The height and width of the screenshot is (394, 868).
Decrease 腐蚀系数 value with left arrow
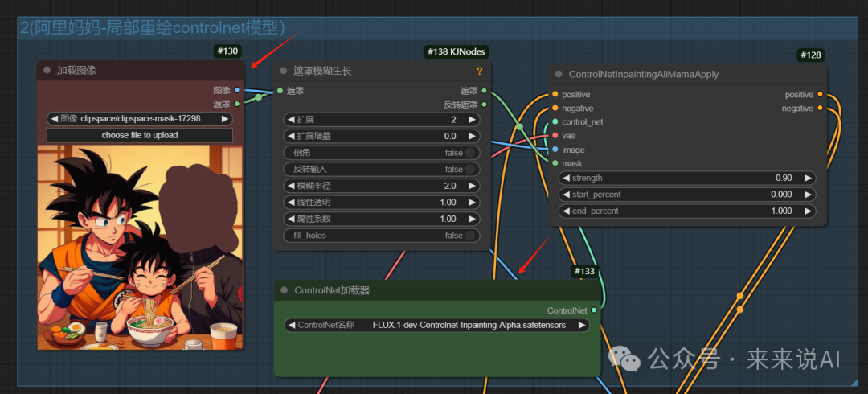[x=292, y=219]
